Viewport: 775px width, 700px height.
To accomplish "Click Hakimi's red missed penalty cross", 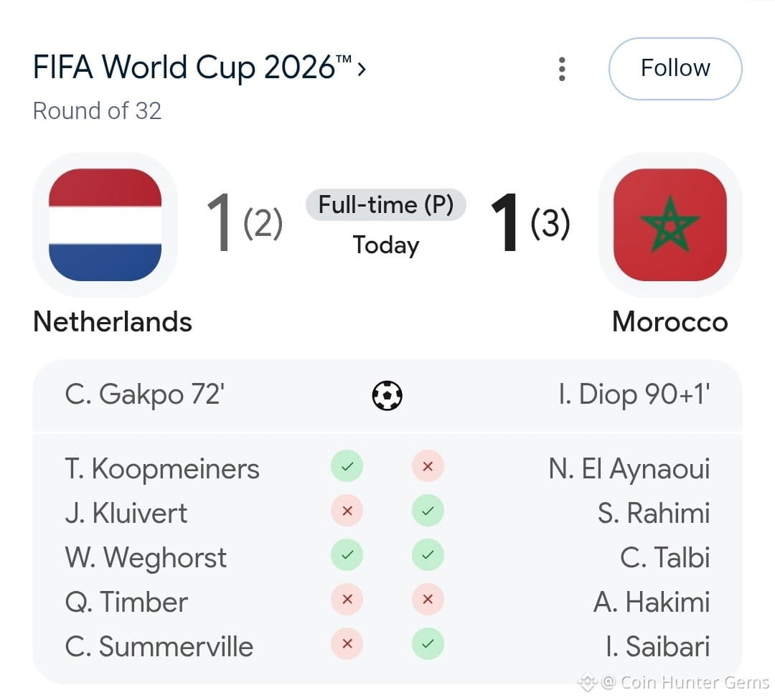I will pos(428,599).
